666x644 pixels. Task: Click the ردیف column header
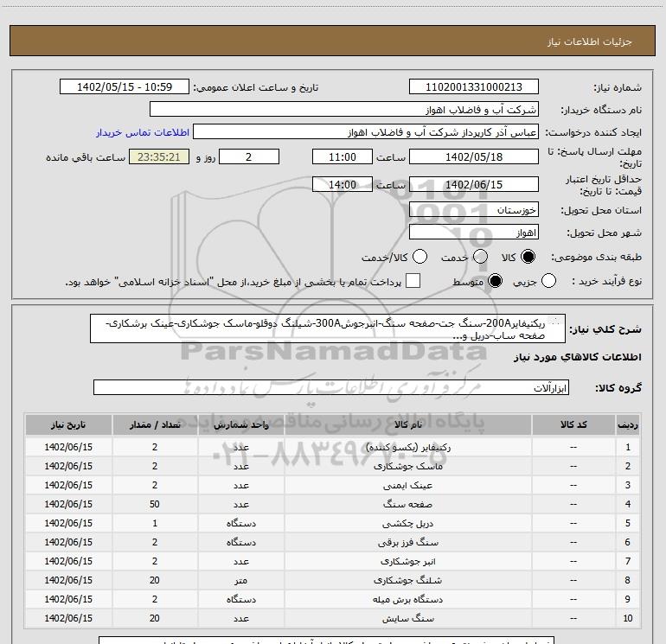point(628,424)
